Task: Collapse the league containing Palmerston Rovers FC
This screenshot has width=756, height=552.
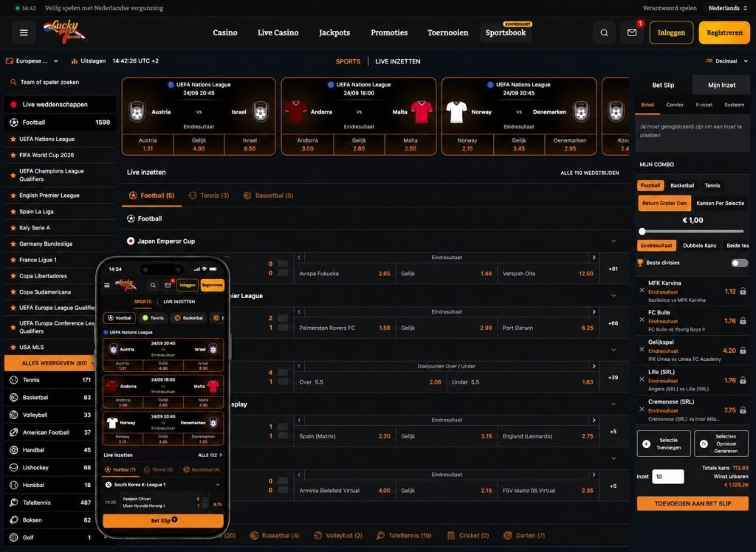Action: 614,295
